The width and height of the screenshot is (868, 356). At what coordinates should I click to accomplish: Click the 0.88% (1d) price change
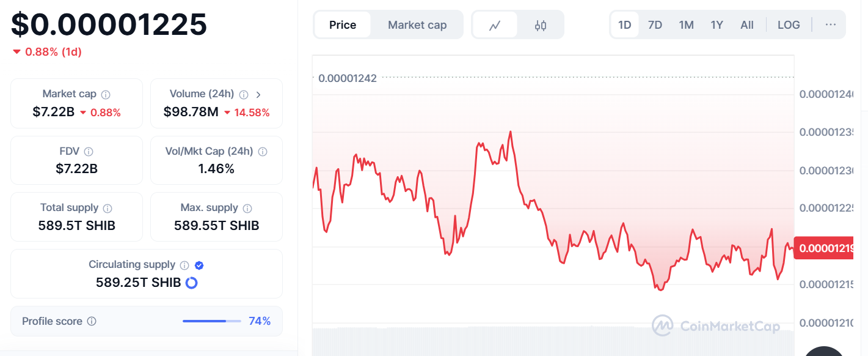[x=47, y=52]
